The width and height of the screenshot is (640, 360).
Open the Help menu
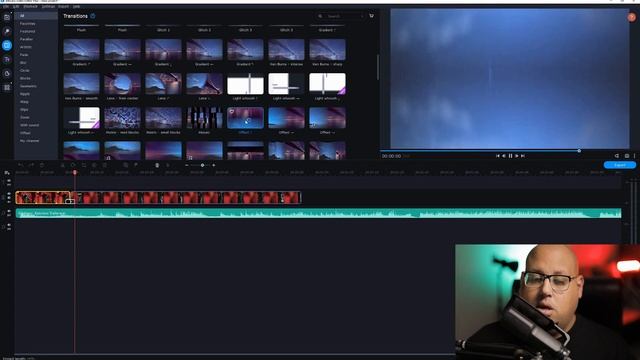click(76, 7)
